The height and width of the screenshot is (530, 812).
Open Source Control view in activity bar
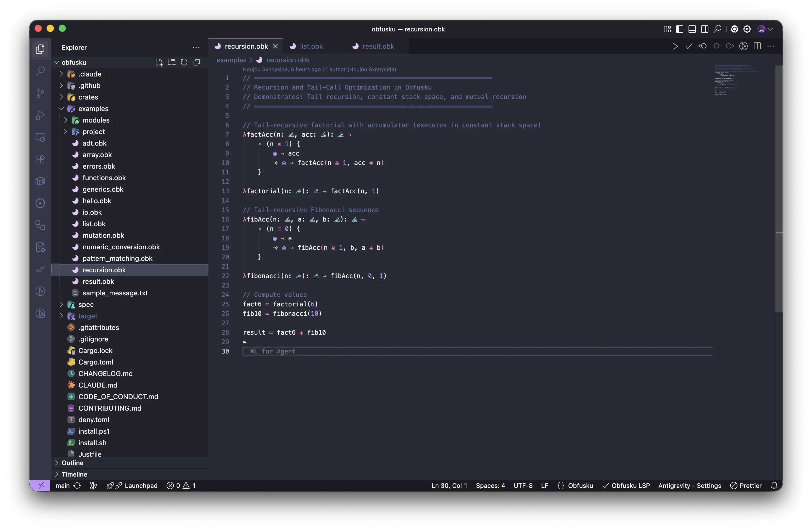click(x=40, y=93)
